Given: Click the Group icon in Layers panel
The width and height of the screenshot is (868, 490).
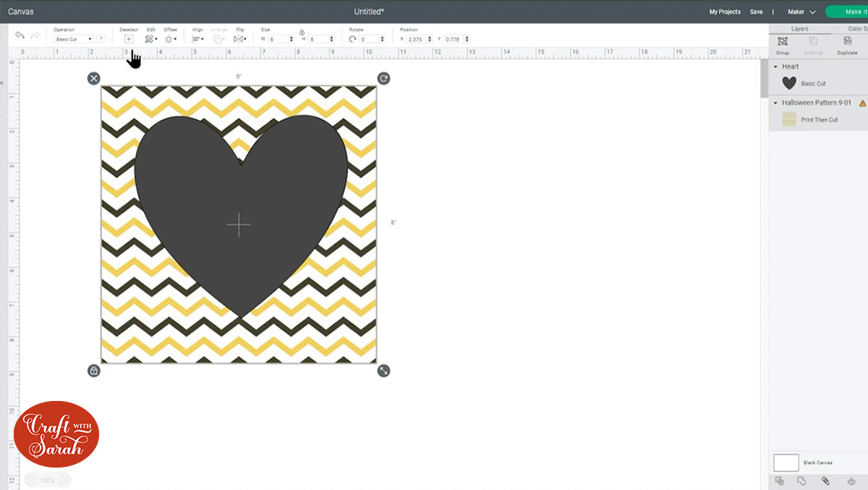Looking at the screenshot, I should (782, 42).
